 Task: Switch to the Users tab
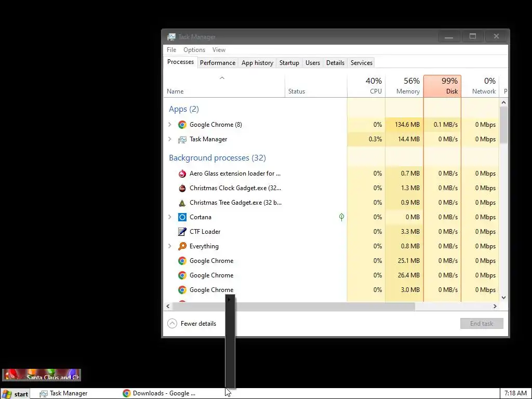pyautogui.click(x=312, y=63)
